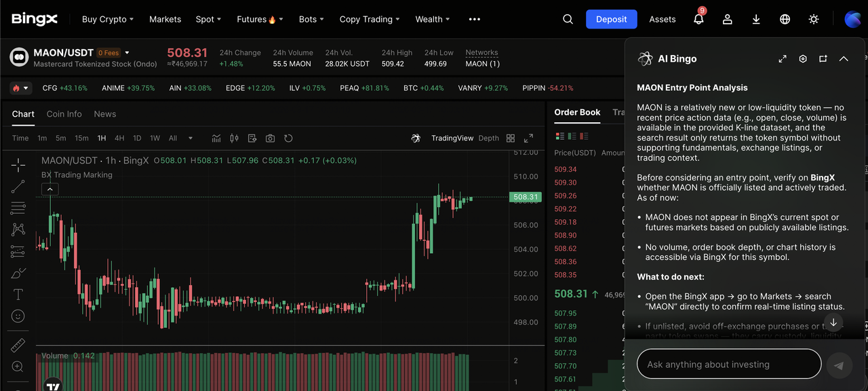This screenshot has height=391, width=868.
Task: Select the trend line drawing tool
Action: click(x=18, y=186)
